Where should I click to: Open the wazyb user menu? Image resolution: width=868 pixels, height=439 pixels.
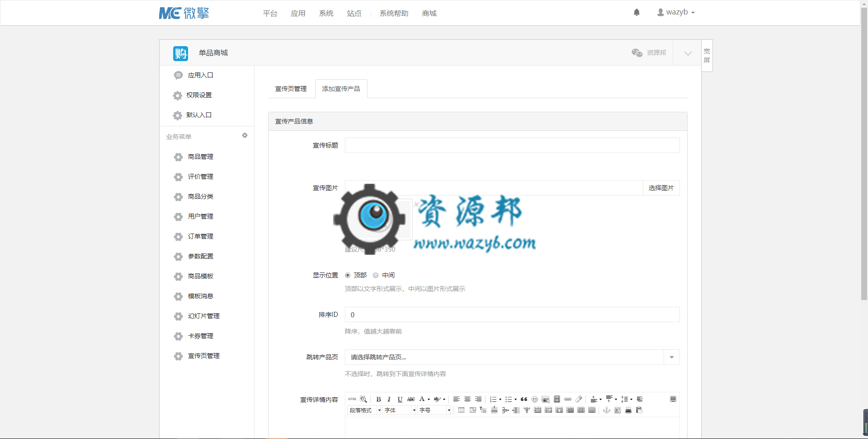(x=676, y=12)
